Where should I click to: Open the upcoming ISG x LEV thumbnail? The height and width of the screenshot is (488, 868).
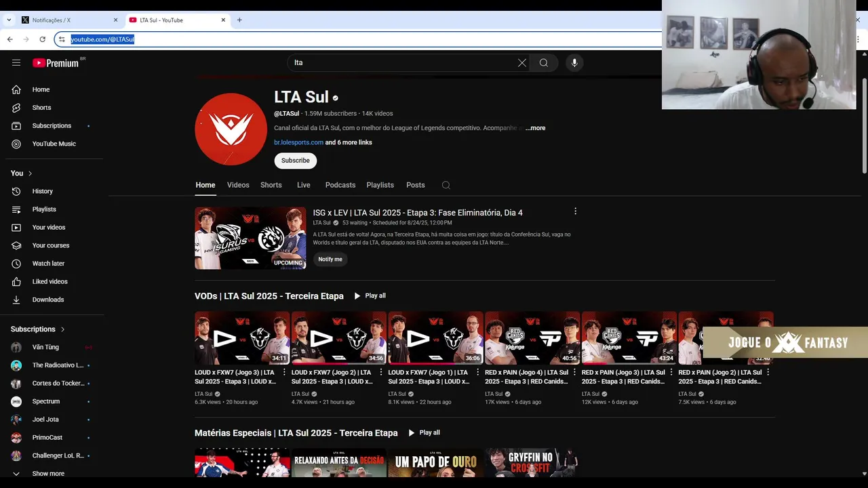point(250,238)
